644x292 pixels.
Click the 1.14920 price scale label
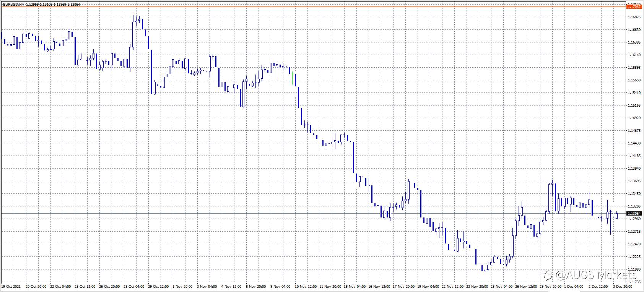pos(634,118)
